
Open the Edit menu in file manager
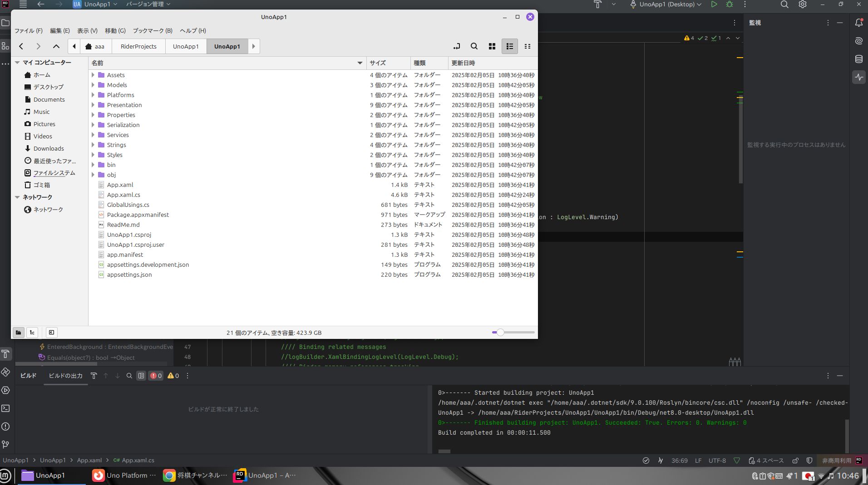(x=60, y=31)
